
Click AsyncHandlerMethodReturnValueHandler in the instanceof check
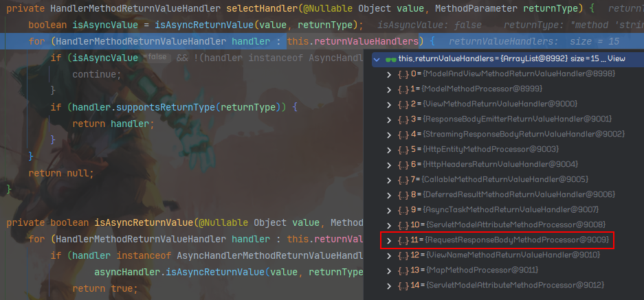pos(270,255)
